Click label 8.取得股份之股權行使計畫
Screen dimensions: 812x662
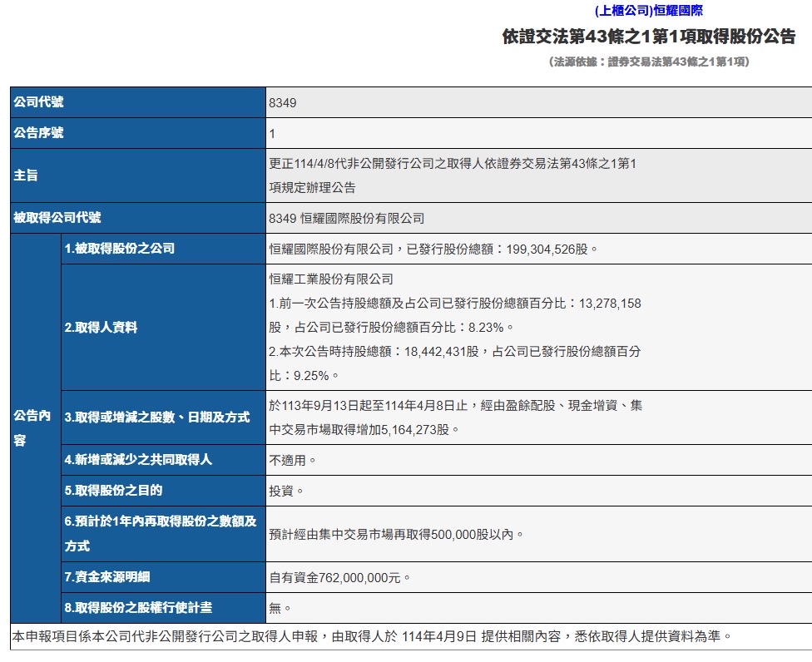pyautogui.click(x=163, y=608)
